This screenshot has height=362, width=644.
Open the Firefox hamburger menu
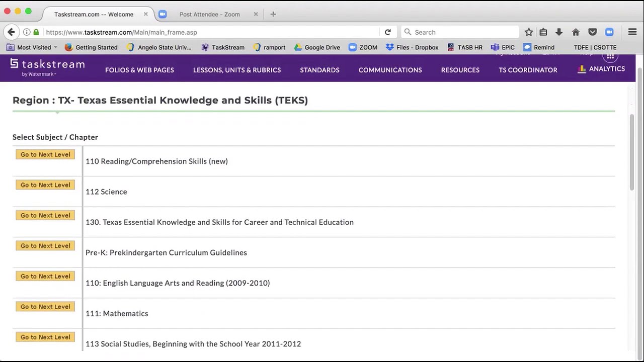pos(632,32)
